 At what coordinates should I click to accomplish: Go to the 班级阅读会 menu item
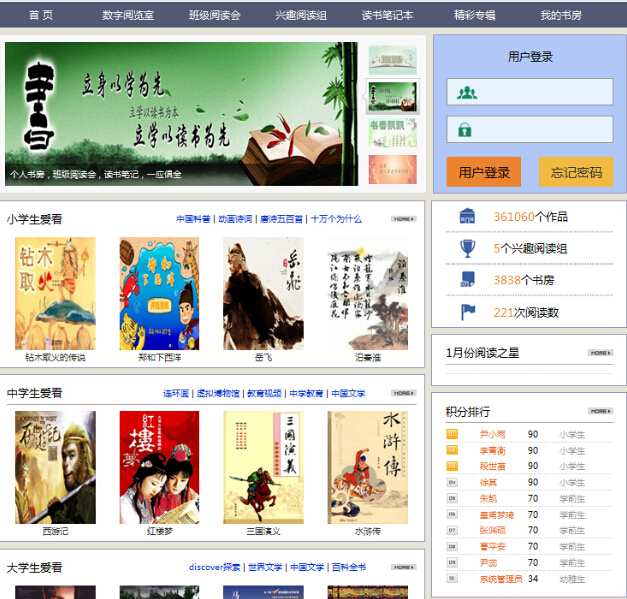tap(215, 15)
